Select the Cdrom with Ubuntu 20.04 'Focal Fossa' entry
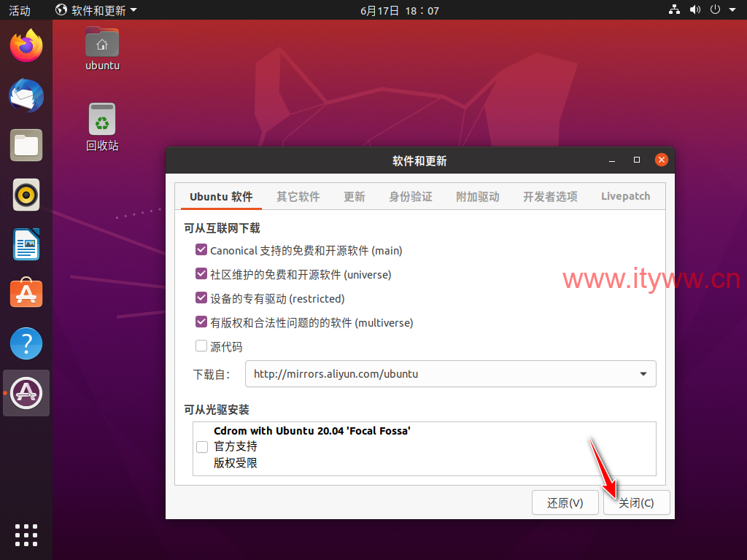Image resolution: width=747 pixels, height=560 pixels. coord(425,448)
